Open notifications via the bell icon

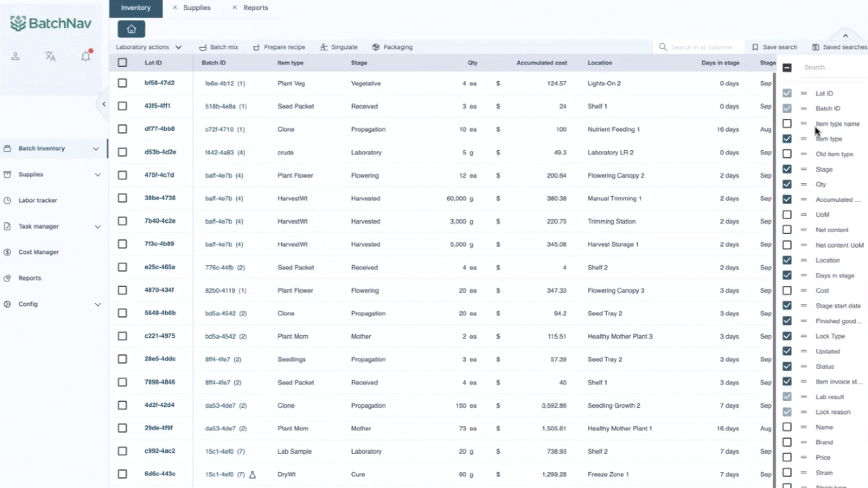click(86, 56)
